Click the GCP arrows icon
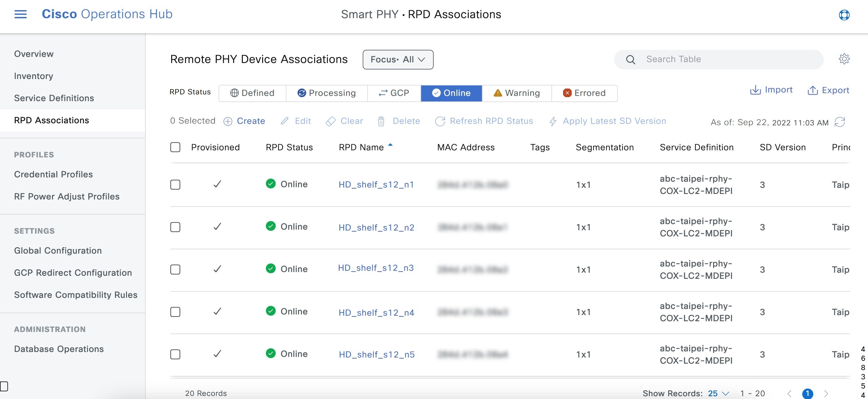This screenshot has height=399, width=868. pyautogui.click(x=383, y=93)
